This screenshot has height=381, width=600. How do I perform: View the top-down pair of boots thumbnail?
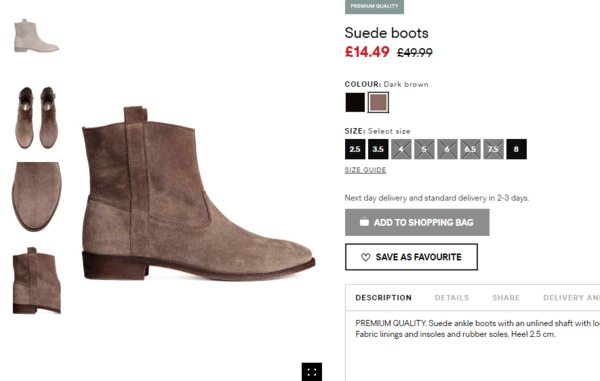point(36,117)
